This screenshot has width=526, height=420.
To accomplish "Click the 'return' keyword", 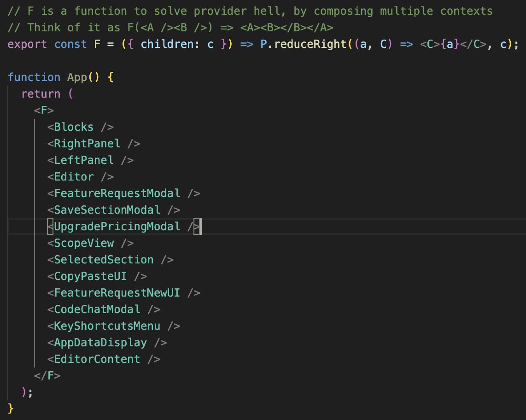I will [x=41, y=94].
